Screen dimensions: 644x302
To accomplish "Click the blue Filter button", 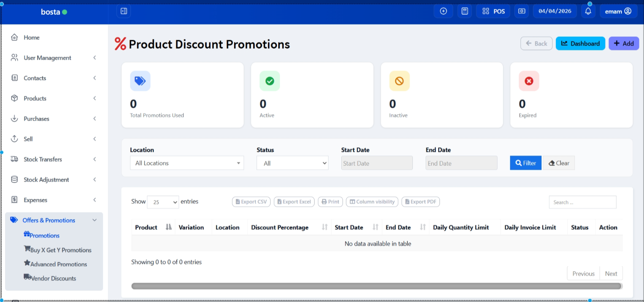I will click(x=525, y=163).
